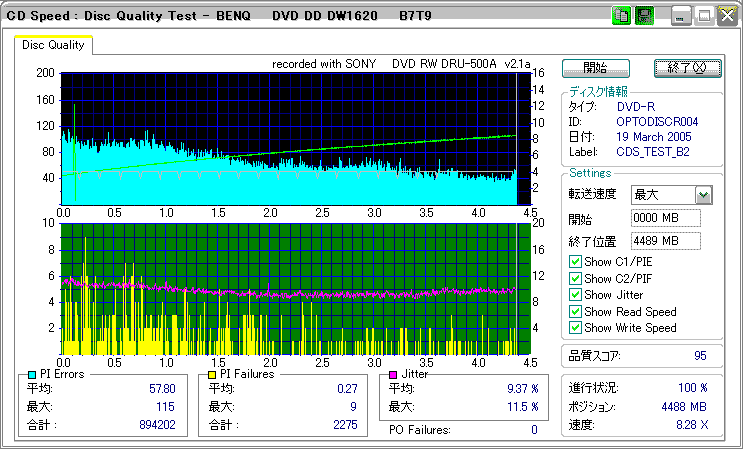
Task: Minimize the CD Speed window
Action: (x=681, y=16)
